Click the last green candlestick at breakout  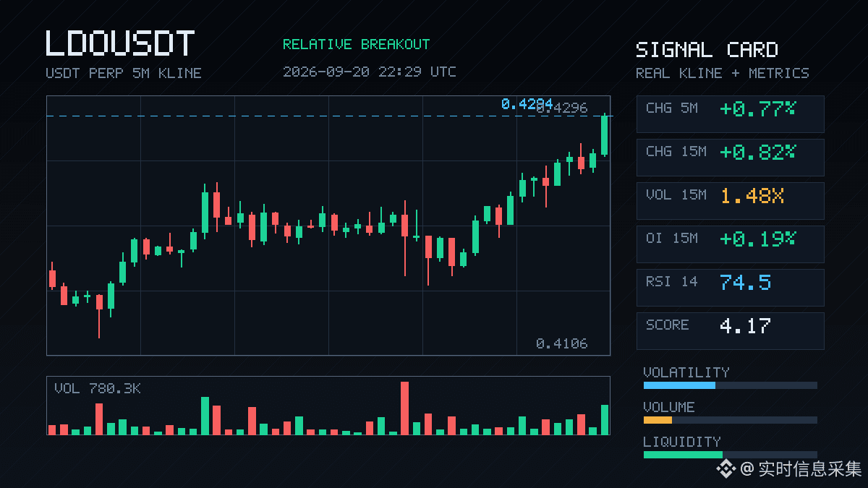tap(605, 135)
